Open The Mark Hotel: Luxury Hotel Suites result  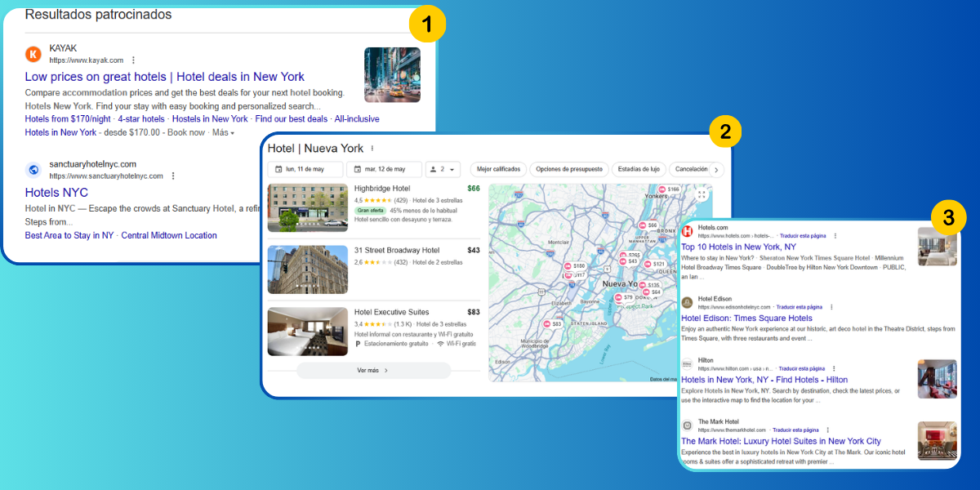coord(781,441)
